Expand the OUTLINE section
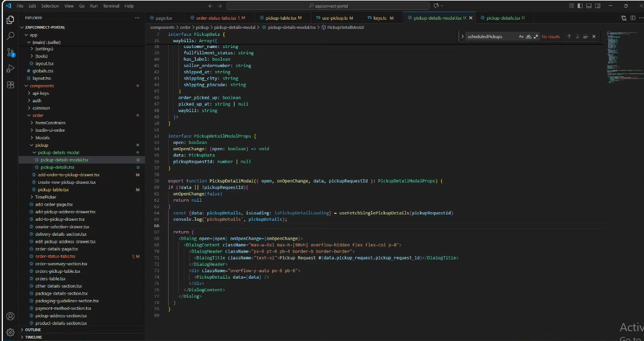 [x=33, y=329]
